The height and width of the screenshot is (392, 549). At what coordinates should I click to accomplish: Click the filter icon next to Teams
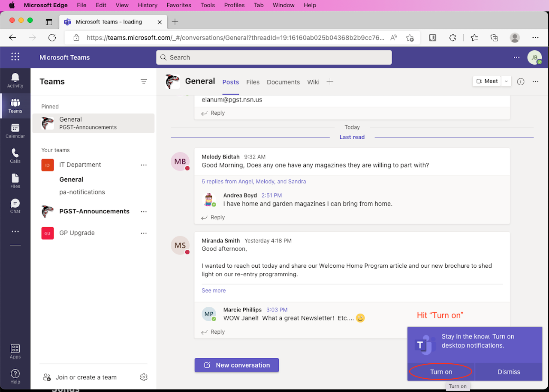[x=144, y=81]
